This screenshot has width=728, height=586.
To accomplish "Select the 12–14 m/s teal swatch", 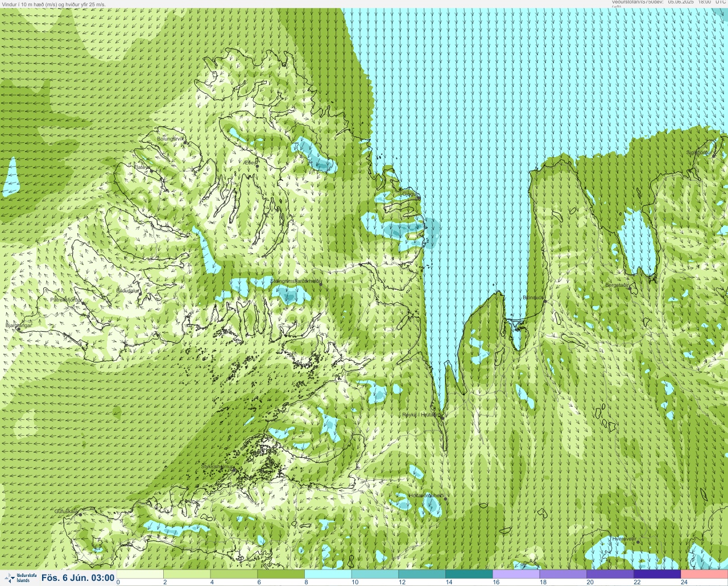I will [x=422, y=574].
